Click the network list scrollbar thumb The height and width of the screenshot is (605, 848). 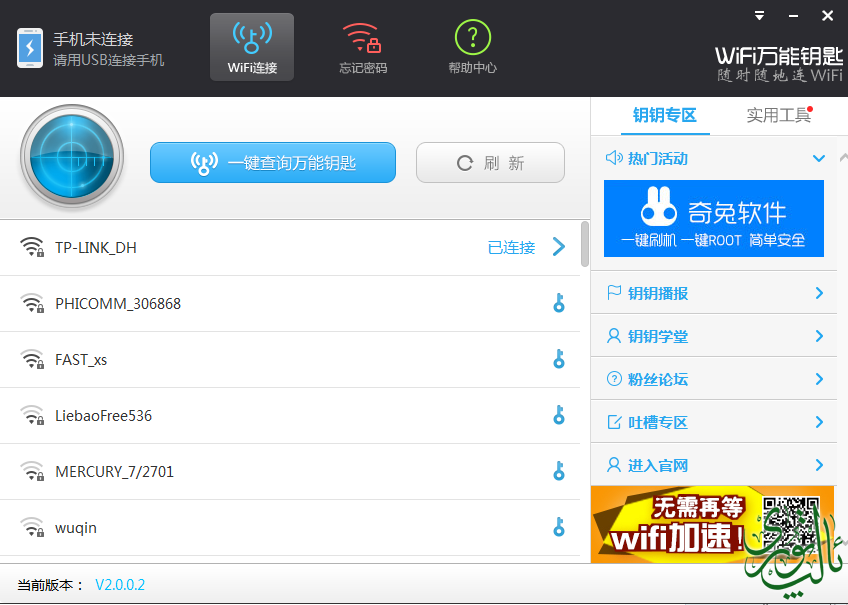click(585, 244)
